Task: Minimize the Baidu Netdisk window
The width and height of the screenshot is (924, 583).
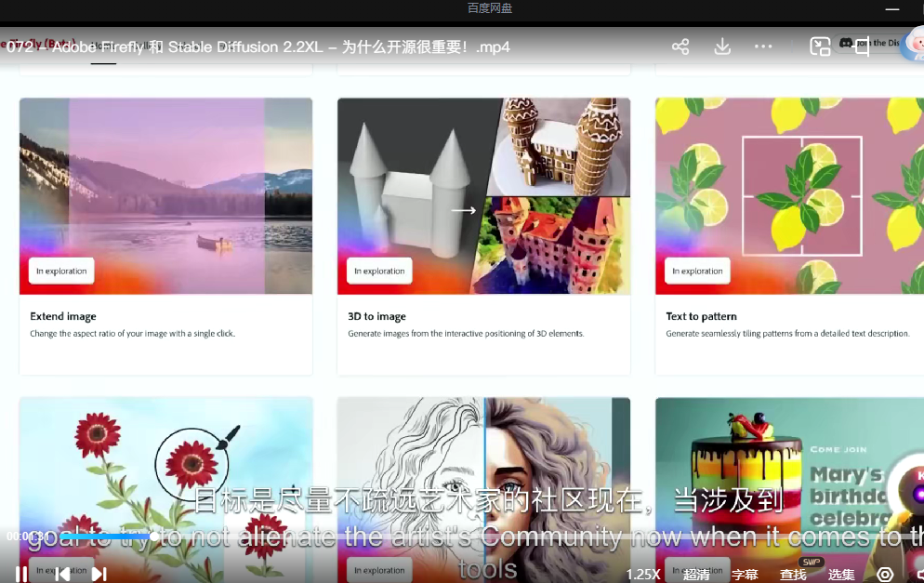Action: (892, 9)
